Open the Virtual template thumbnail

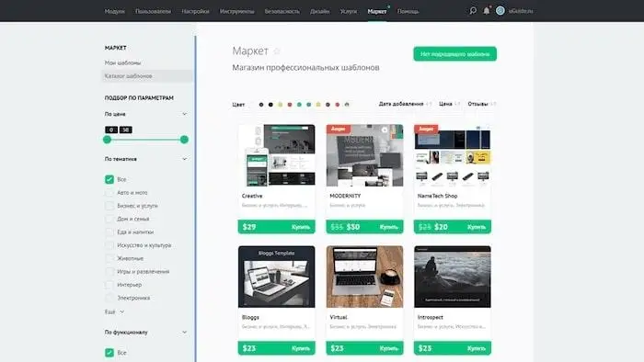point(364,277)
